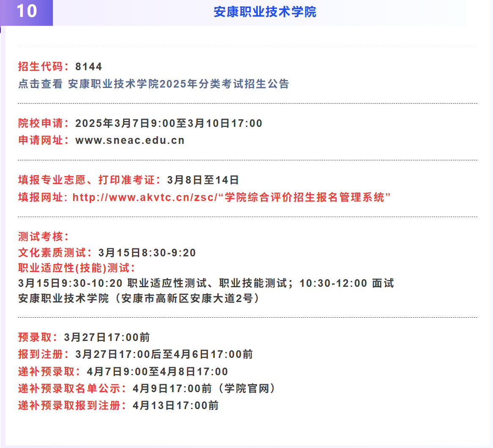Click the number 10 badge
Screen dimensions: 493x448
click(26, 13)
